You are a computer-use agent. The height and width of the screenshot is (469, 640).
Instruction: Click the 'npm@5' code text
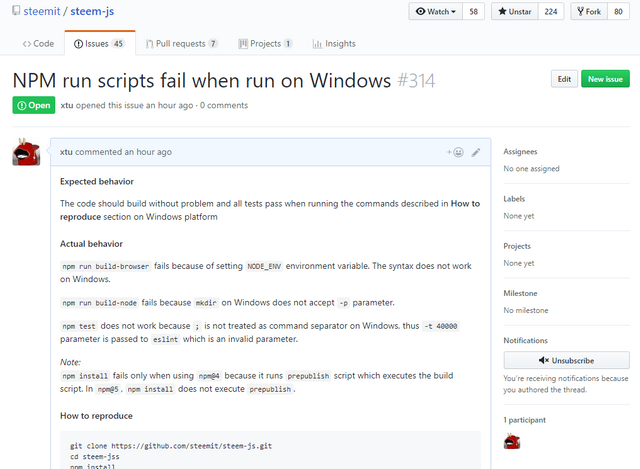tap(108, 390)
